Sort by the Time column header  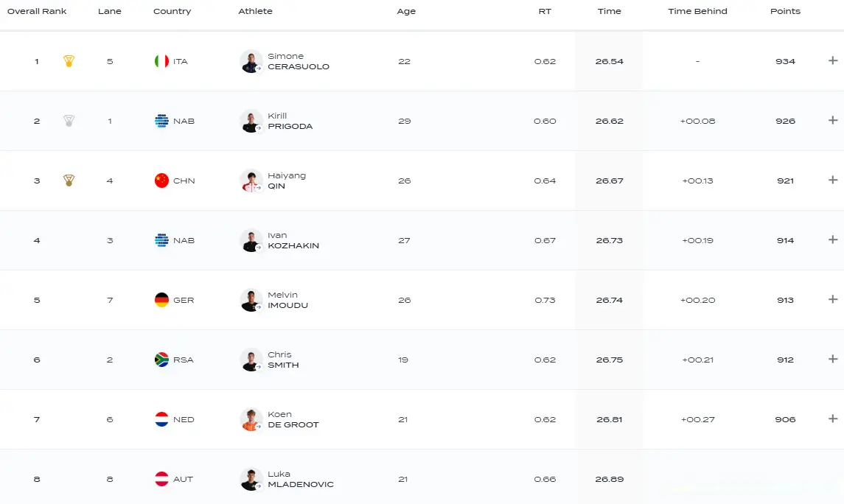click(x=610, y=11)
